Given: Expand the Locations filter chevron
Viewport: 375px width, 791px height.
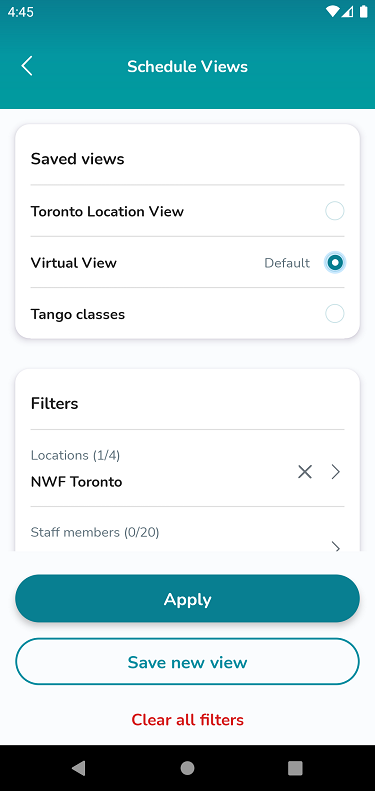Looking at the screenshot, I should click(x=336, y=472).
